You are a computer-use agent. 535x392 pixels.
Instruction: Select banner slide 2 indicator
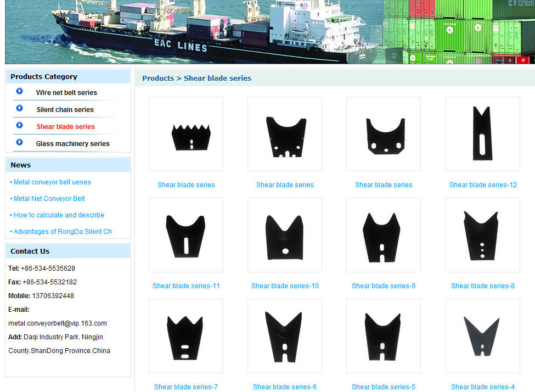[523, 60]
